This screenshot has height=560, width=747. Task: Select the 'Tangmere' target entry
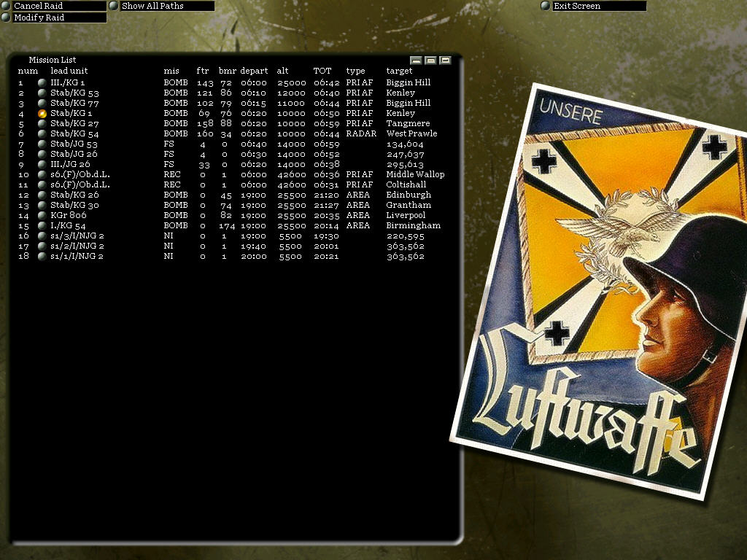click(408, 123)
